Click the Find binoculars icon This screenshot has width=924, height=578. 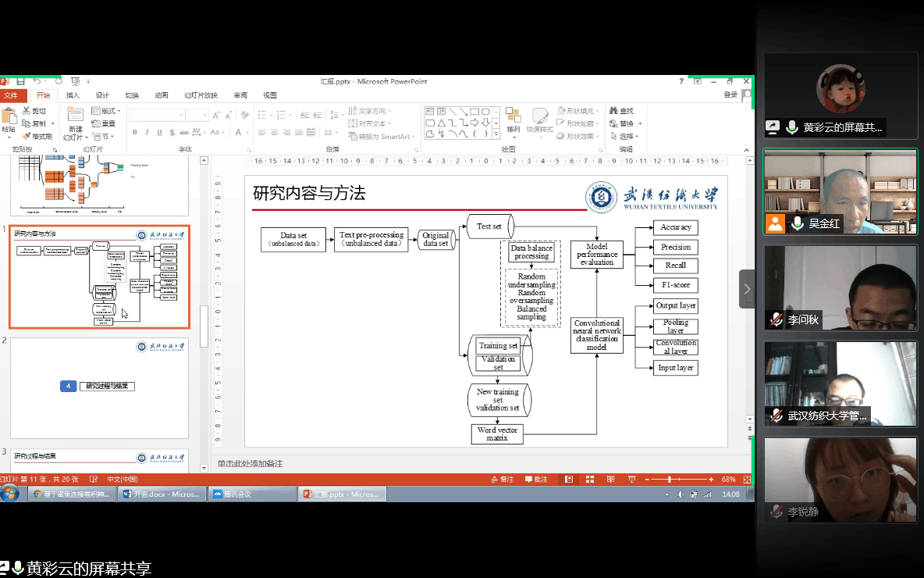coord(614,111)
